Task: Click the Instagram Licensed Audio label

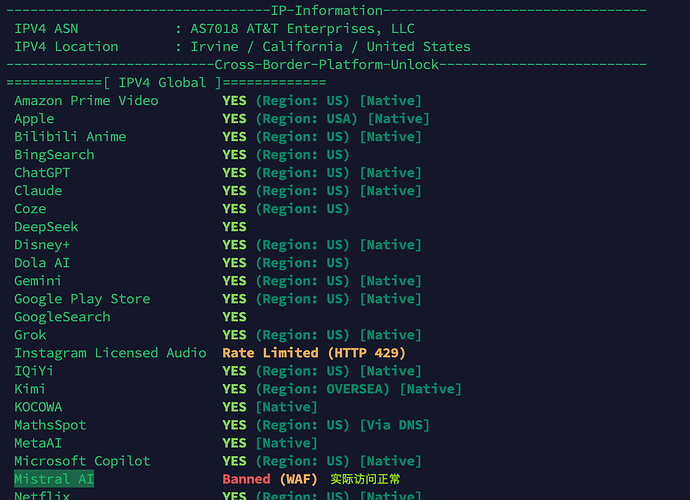Action: coord(110,353)
